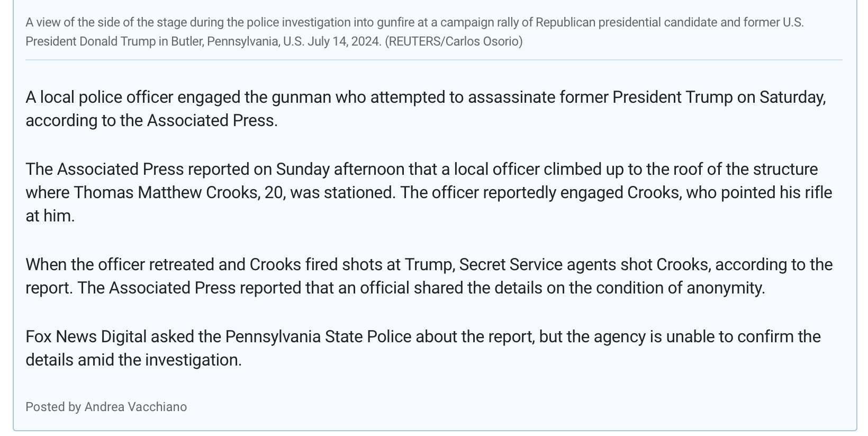
Task: Click the photo caption crediting REUTERS/Carlos Osorio
Action: coord(454,41)
